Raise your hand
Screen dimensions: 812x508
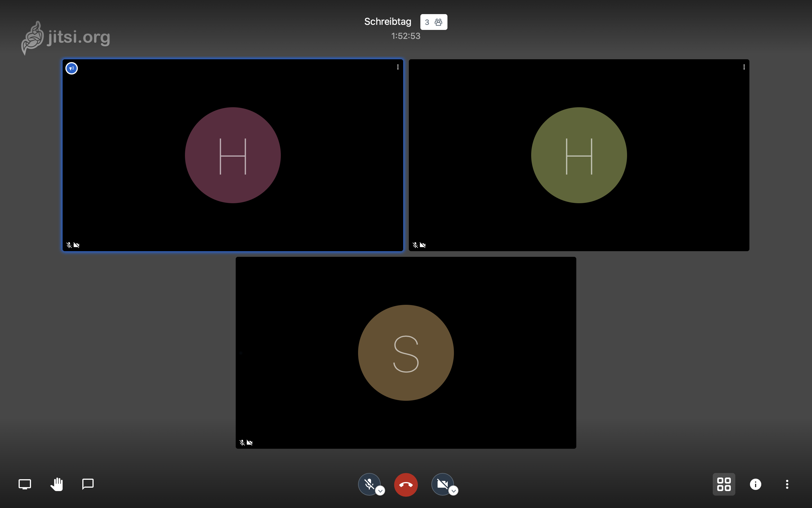56,484
